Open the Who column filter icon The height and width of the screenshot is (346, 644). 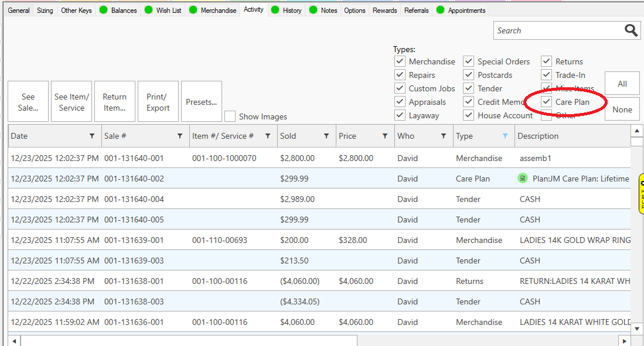pos(444,136)
